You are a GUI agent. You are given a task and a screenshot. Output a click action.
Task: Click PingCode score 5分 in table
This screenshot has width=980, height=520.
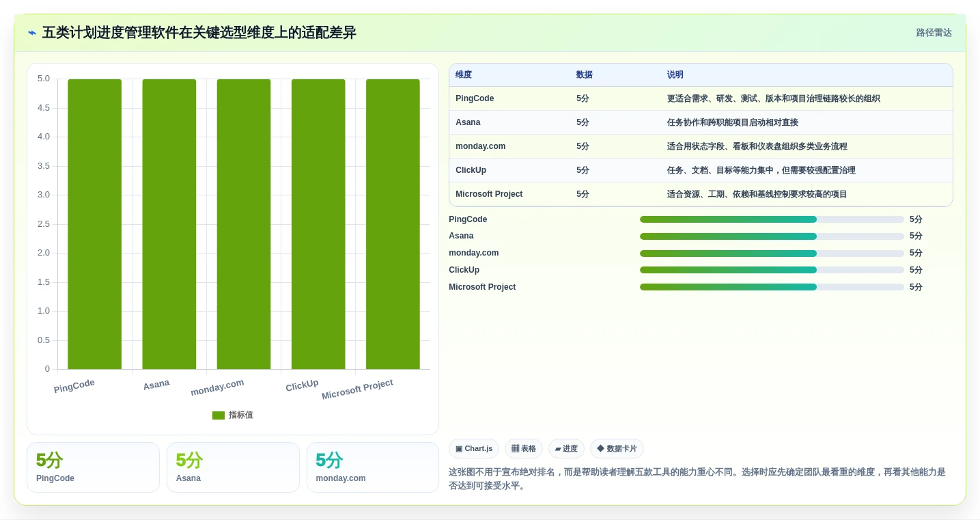click(583, 98)
